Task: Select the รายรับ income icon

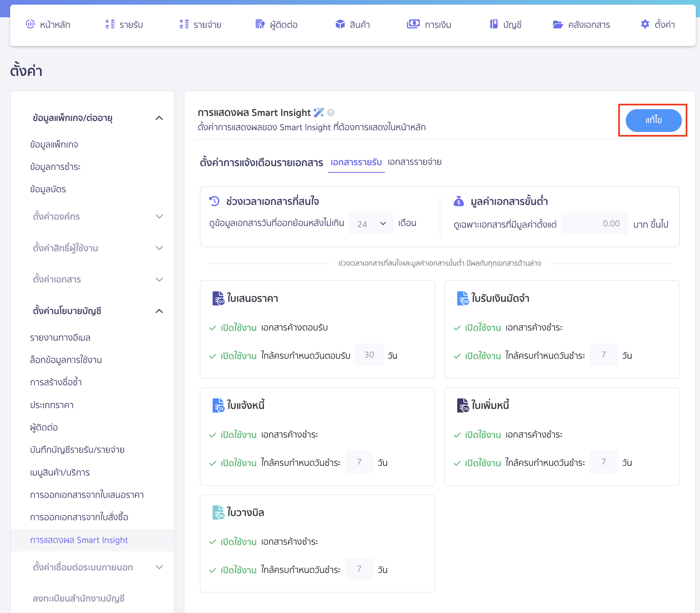Action: pyautogui.click(x=109, y=24)
